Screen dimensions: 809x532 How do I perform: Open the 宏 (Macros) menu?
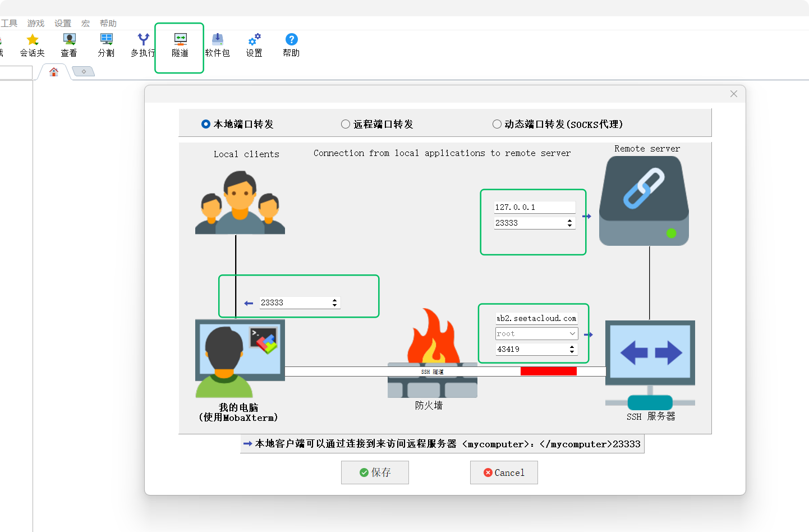(x=85, y=23)
